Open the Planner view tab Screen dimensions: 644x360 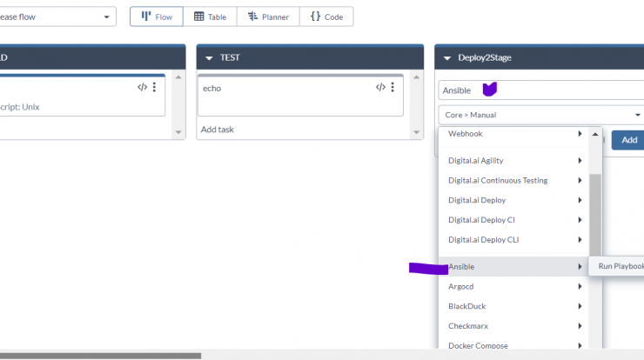(x=268, y=17)
